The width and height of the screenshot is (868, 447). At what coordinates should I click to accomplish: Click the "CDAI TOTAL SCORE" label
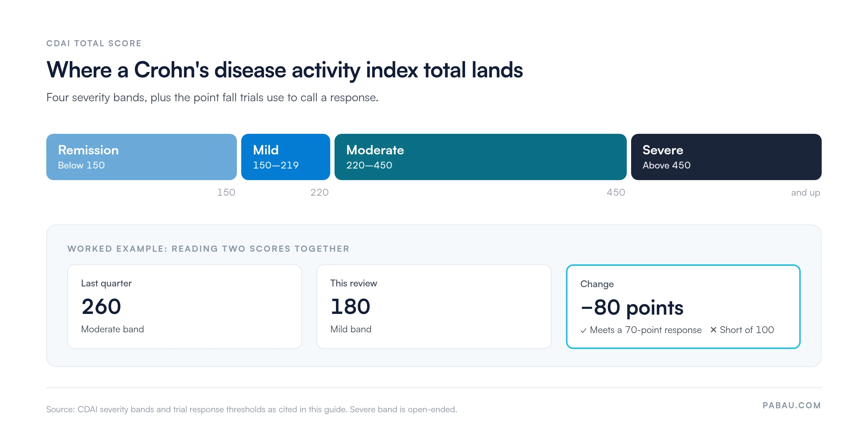(94, 43)
